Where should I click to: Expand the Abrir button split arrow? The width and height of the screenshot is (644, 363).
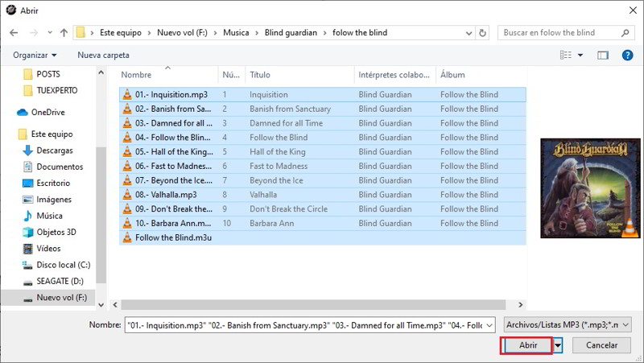pyautogui.click(x=557, y=345)
